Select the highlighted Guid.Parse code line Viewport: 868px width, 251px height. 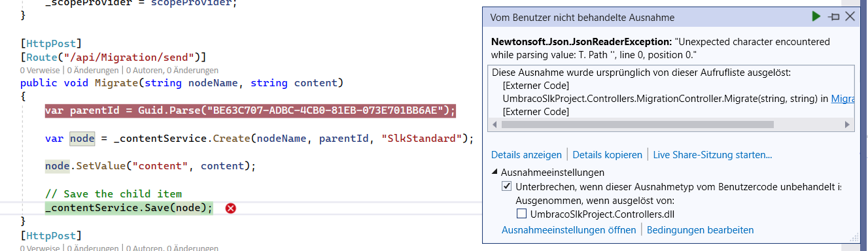(250, 110)
